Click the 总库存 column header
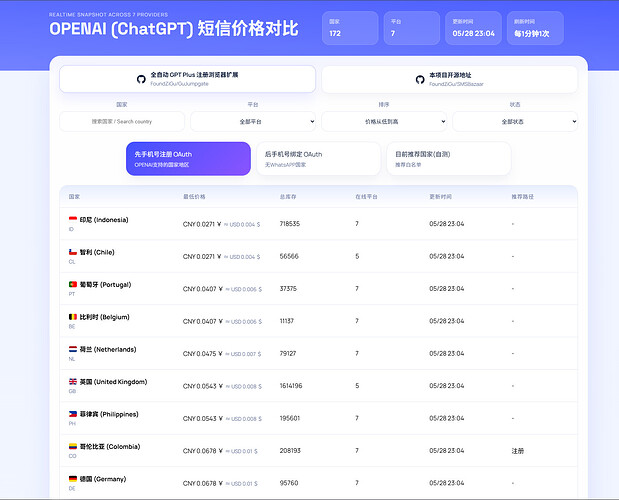 [288, 197]
